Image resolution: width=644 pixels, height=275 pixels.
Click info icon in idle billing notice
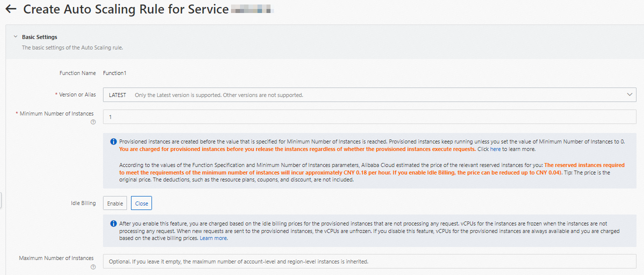(x=113, y=223)
